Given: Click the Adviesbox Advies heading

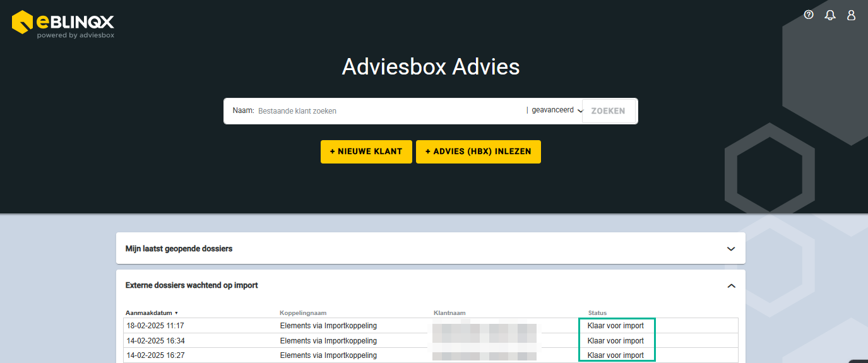Looking at the screenshot, I should coord(431,67).
